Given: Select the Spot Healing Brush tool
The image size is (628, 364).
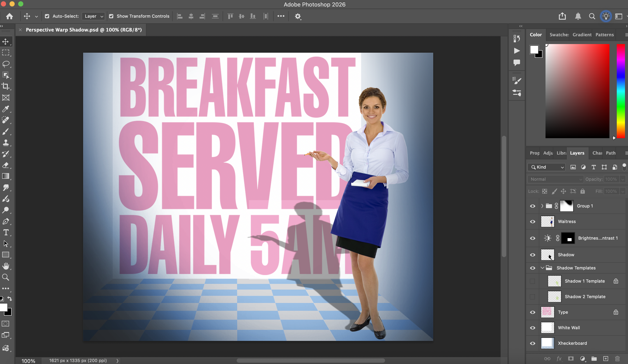Looking at the screenshot, I should coord(6,120).
